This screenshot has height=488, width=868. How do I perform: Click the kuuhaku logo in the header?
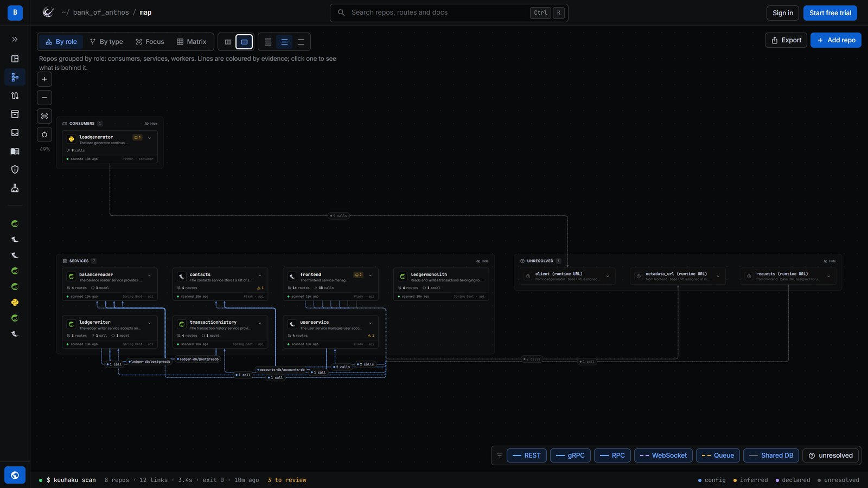click(48, 12)
